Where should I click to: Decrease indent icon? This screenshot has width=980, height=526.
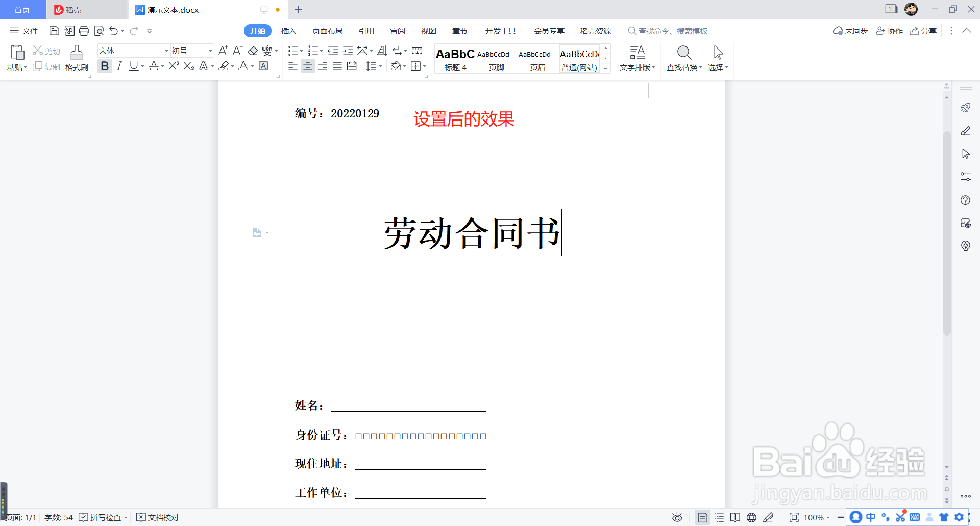333,51
